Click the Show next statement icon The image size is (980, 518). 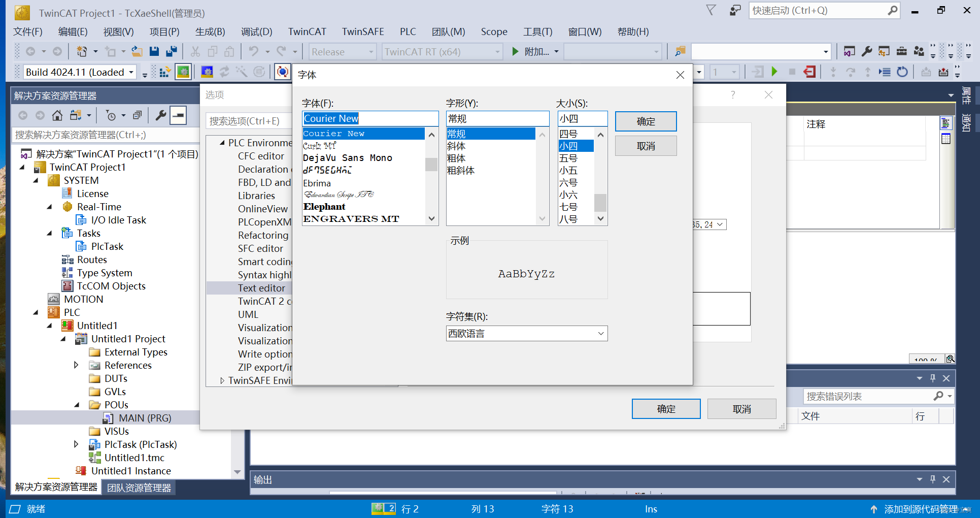885,72
